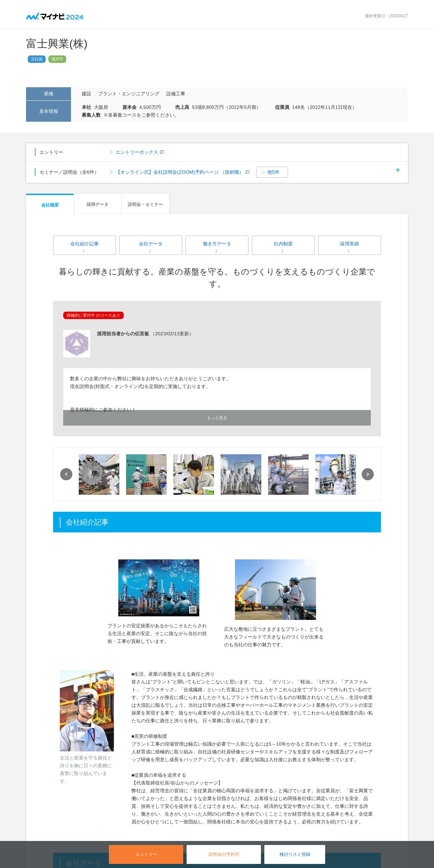Open the 他5件 dropdown

272,172
